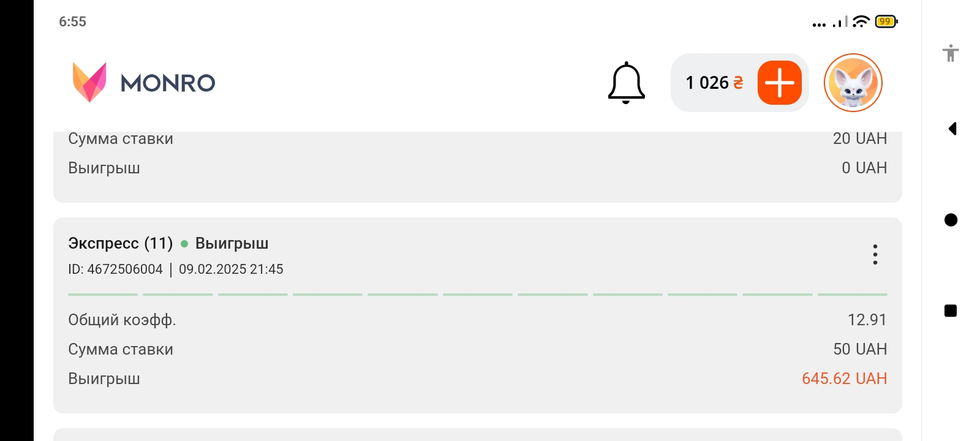Image resolution: width=980 pixels, height=441 pixels.
Task: Open the fox avatar profile
Action: (x=853, y=83)
